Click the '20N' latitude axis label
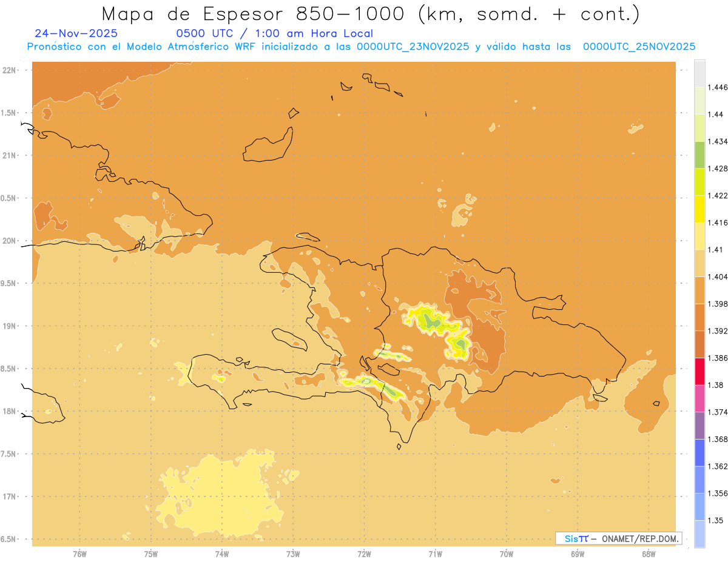This screenshot has width=728, height=562. tap(10, 241)
